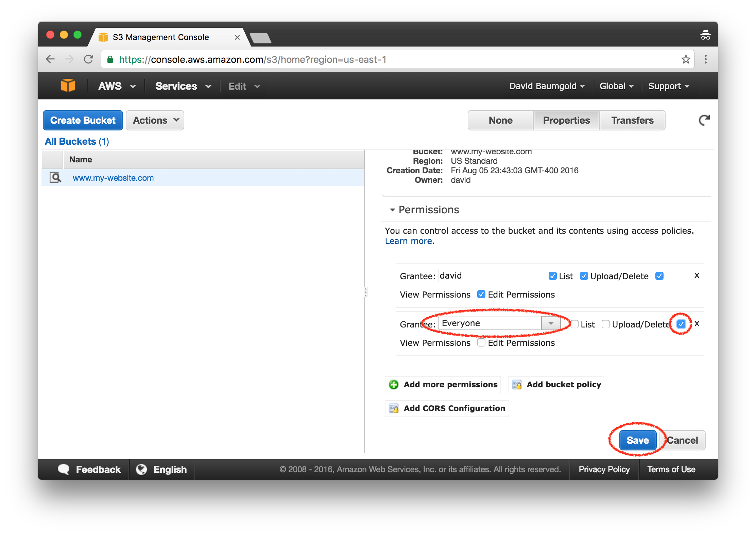756x534 pixels.
Task: Uncheck View Permissions for grantee david
Action: (659, 276)
